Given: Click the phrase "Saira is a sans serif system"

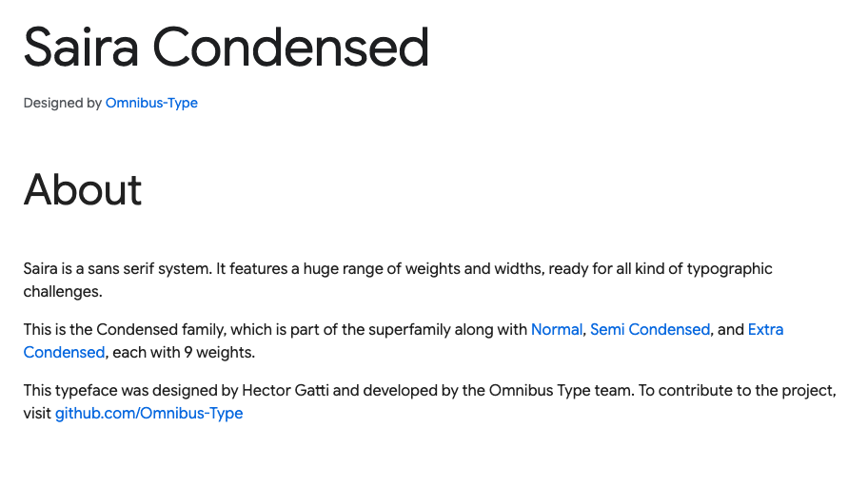Looking at the screenshot, I should [117, 269].
